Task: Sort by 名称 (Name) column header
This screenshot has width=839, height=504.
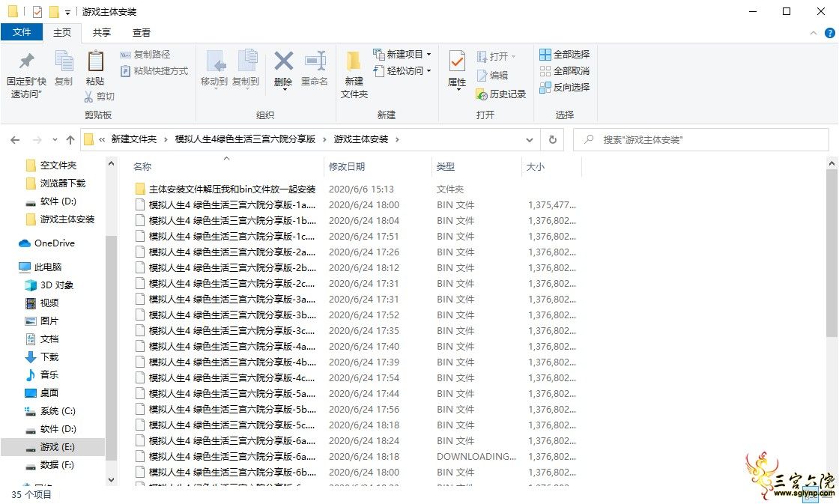Action: point(142,167)
